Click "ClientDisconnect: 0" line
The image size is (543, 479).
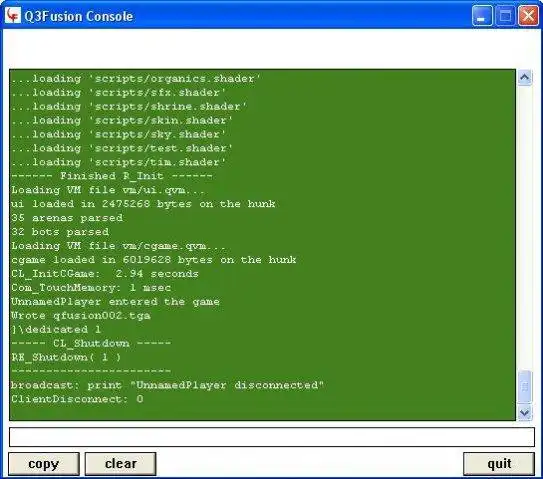click(x=77, y=399)
